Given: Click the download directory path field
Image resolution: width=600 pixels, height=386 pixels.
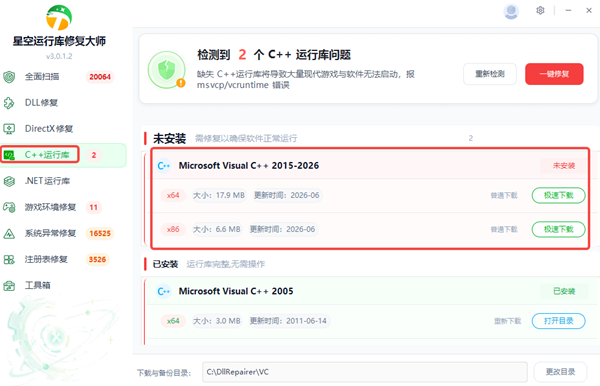Looking at the screenshot, I should click(x=365, y=372).
